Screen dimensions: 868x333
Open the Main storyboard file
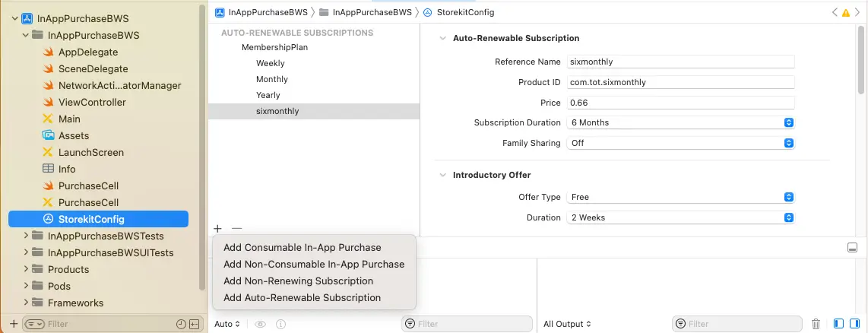[x=69, y=119]
